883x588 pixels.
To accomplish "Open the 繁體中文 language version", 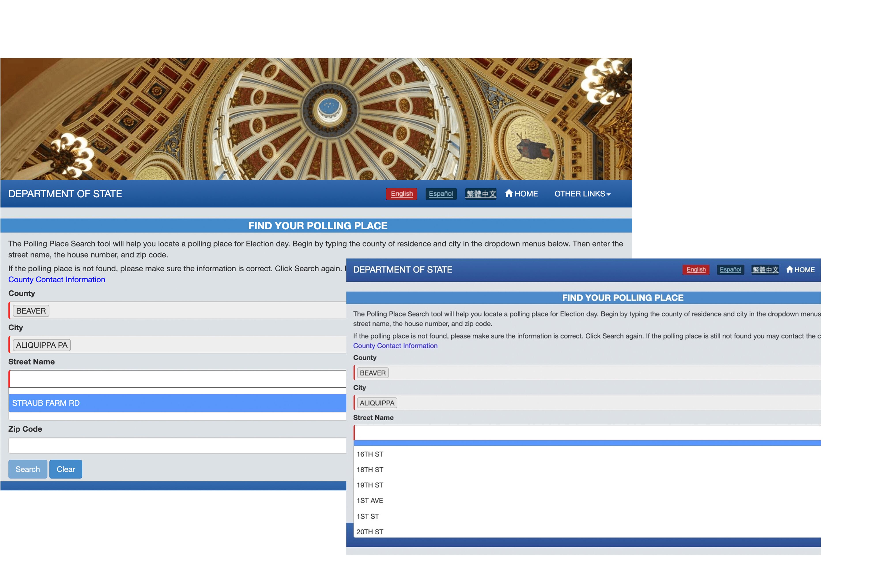I will tap(481, 193).
